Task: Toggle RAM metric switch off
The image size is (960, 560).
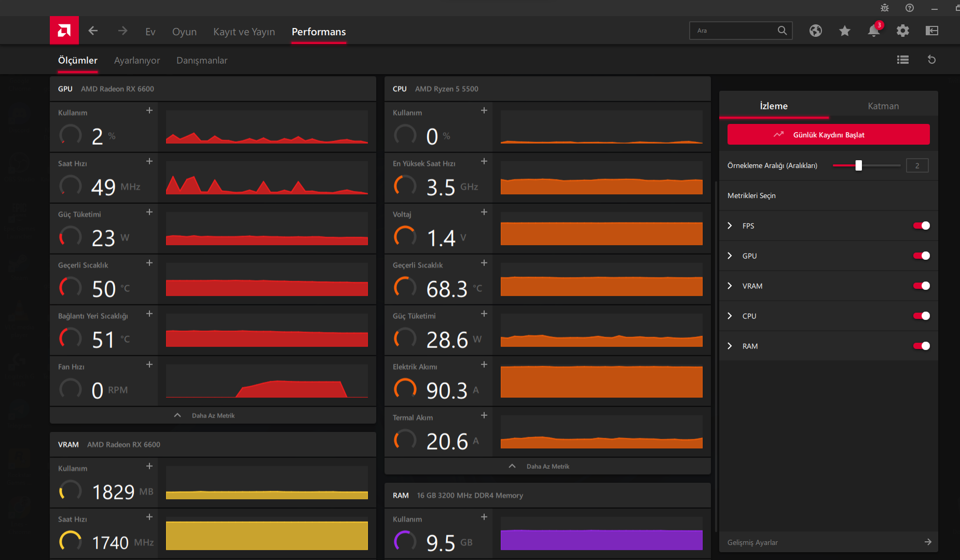Action: click(x=922, y=346)
